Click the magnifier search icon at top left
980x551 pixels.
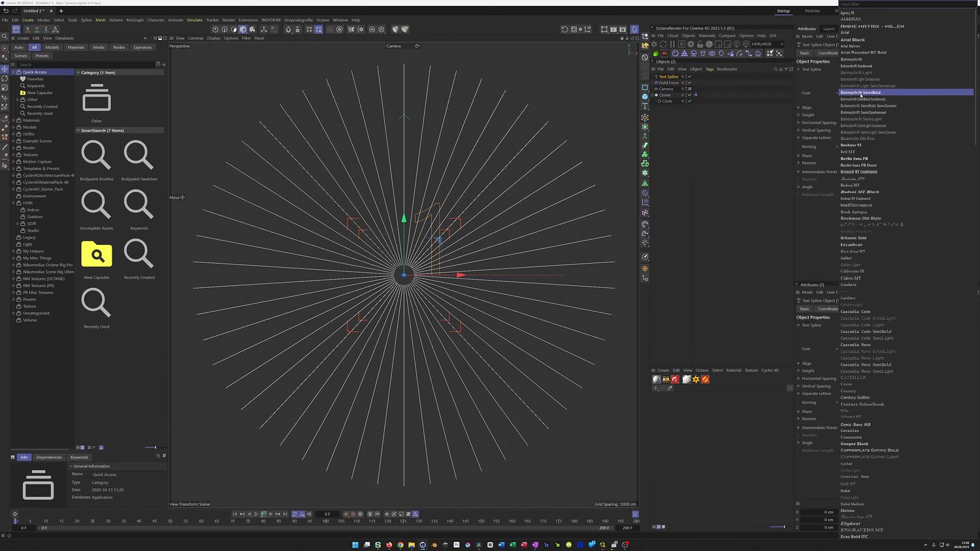coord(5,37)
